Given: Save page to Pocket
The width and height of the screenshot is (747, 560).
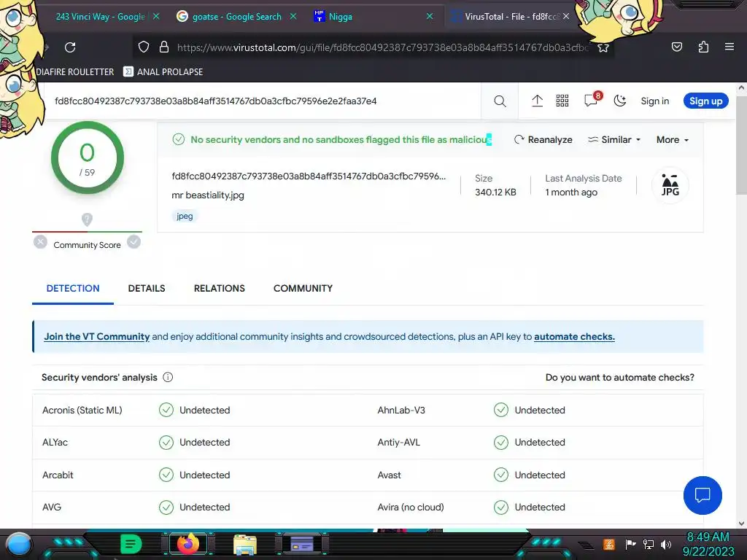Looking at the screenshot, I should [676, 47].
